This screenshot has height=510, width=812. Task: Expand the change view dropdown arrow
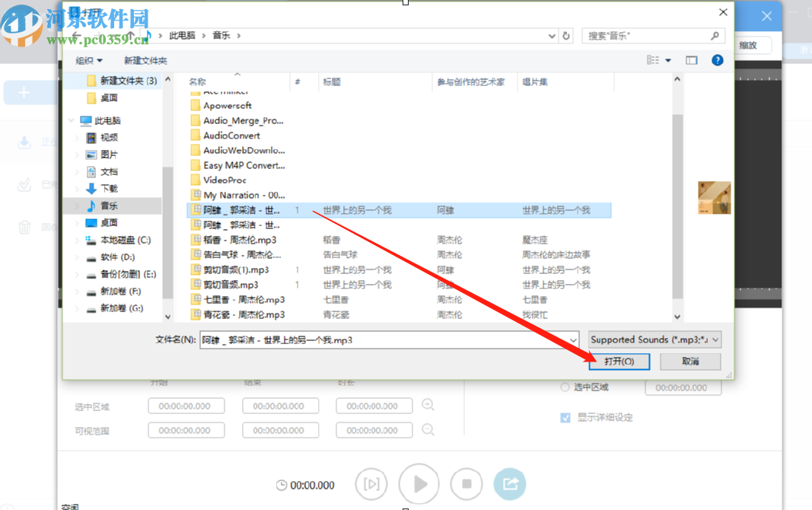[667, 60]
